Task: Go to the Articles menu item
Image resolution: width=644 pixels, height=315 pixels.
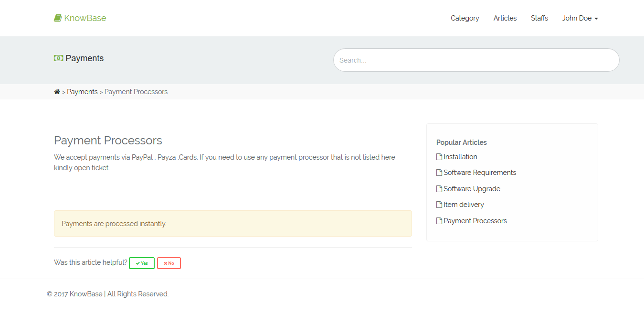Action: [505, 18]
